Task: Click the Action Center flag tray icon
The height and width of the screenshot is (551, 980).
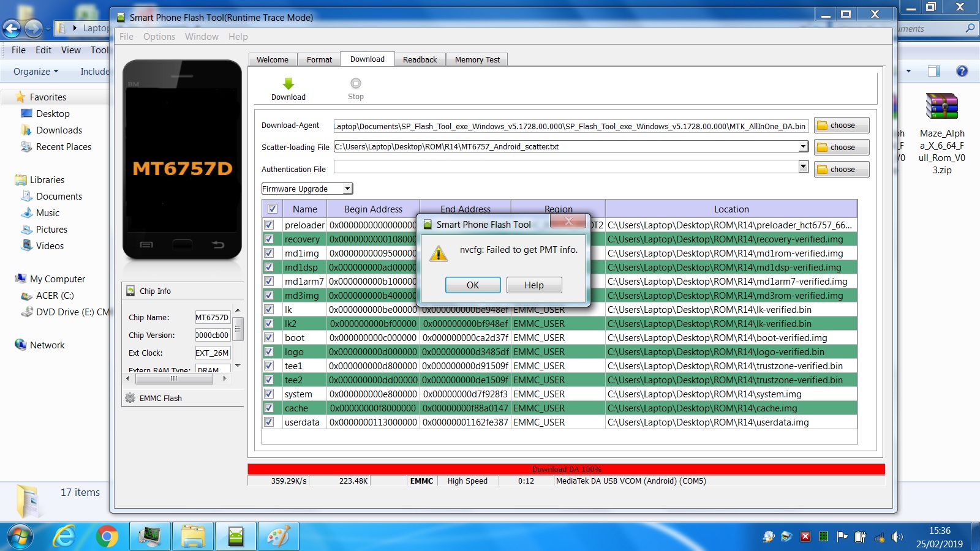Action: click(x=842, y=537)
